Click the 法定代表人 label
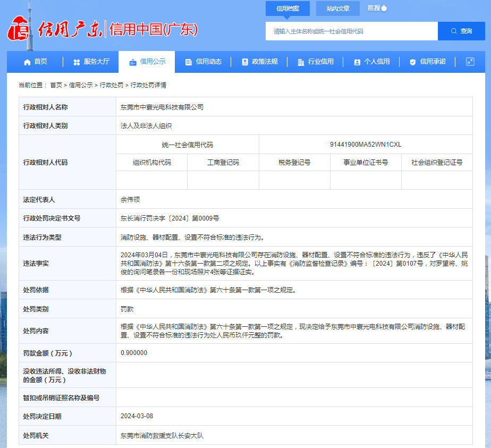Viewport: 491px width, 448px height. pyautogui.click(x=39, y=200)
